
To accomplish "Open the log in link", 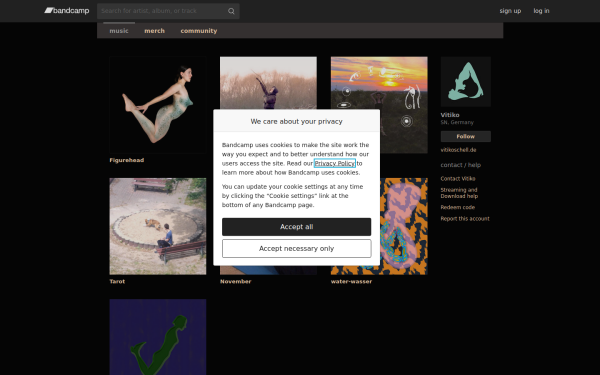I will pyautogui.click(x=541, y=11).
